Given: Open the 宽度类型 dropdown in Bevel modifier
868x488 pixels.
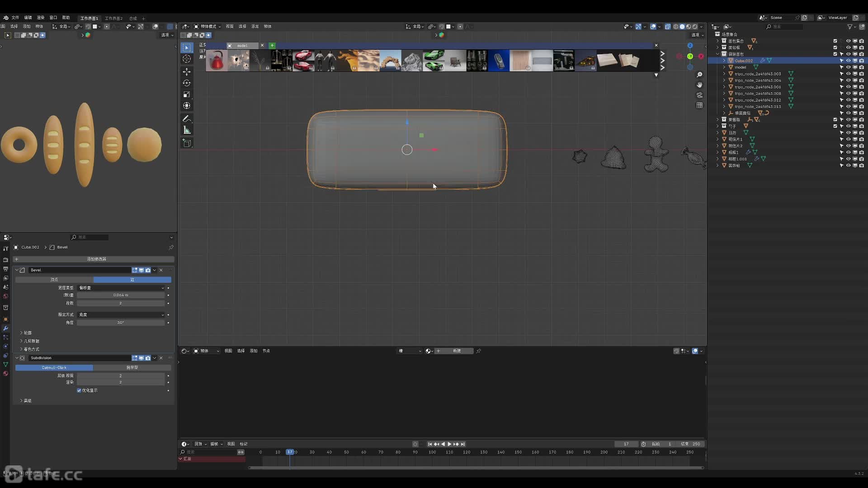Looking at the screenshot, I should (x=121, y=288).
